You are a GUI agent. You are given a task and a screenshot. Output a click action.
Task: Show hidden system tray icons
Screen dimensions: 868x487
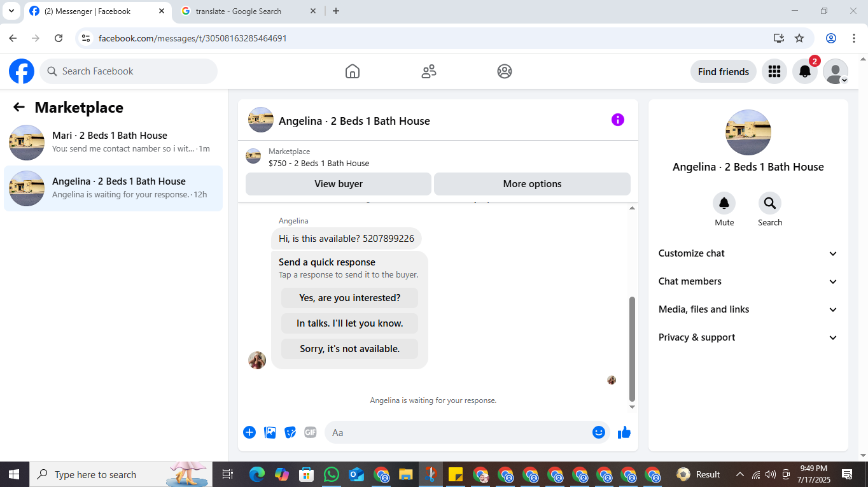point(739,474)
